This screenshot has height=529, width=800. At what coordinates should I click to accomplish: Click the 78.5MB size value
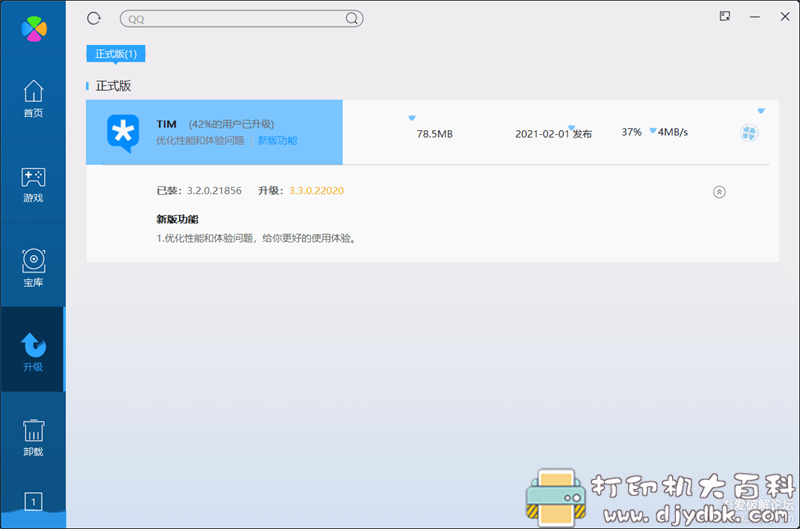click(x=435, y=134)
